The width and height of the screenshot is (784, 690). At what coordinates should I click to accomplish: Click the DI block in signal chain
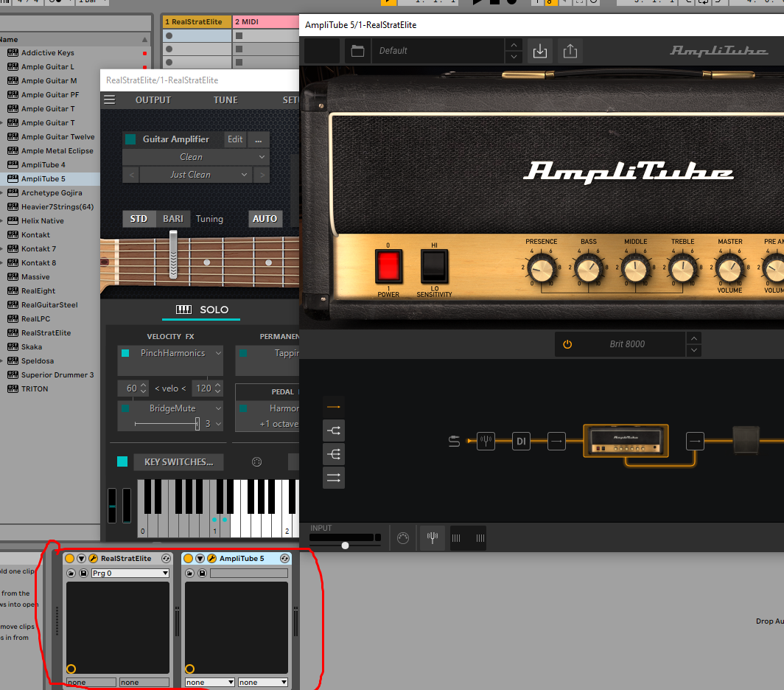point(521,441)
